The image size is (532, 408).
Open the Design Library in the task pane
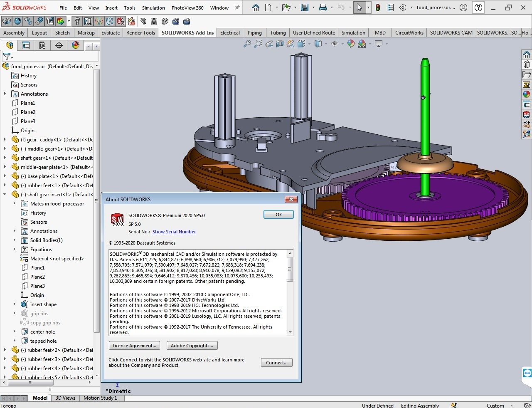527,64
